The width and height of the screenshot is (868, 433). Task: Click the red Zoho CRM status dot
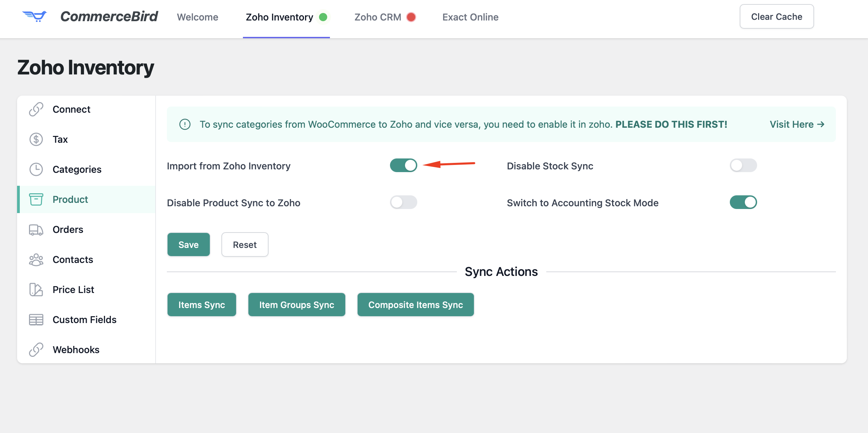pyautogui.click(x=411, y=17)
